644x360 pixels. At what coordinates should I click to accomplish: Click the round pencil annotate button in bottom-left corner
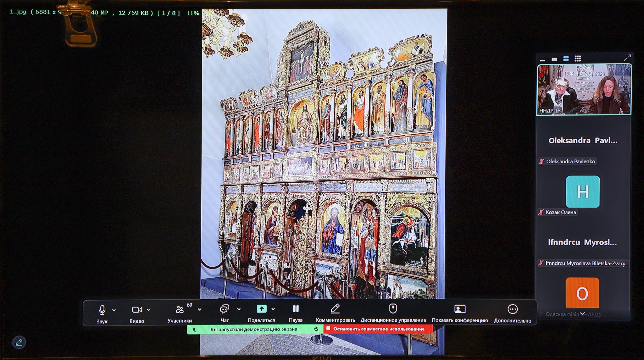point(19,342)
